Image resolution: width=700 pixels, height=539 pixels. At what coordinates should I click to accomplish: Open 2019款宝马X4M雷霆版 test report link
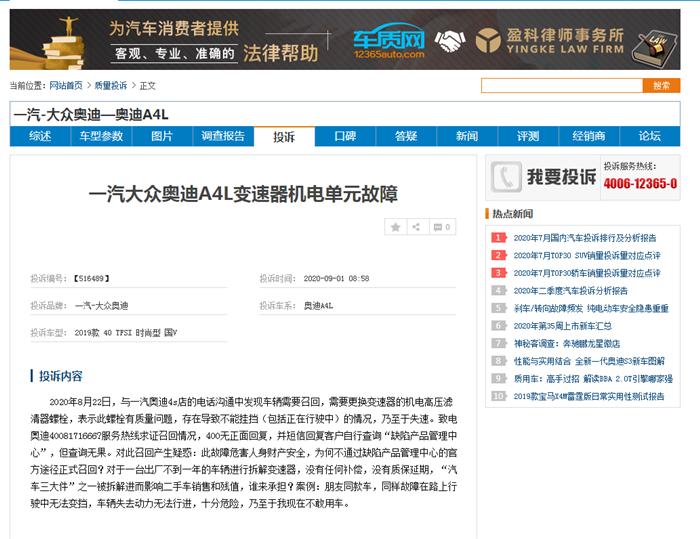tap(589, 397)
